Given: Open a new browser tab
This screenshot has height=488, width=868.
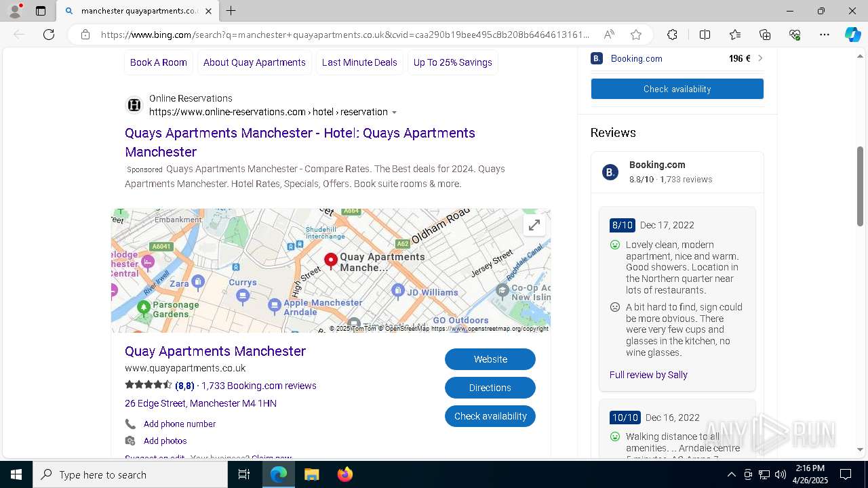Looking at the screenshot, I should pos(231,11).
